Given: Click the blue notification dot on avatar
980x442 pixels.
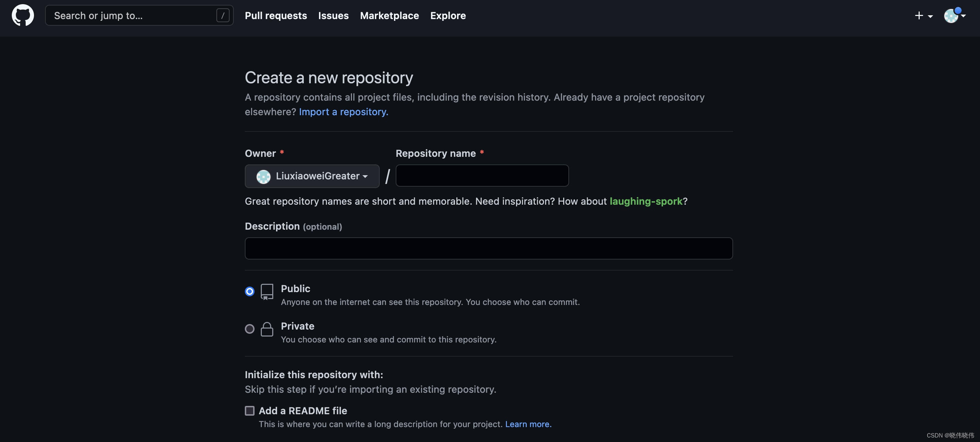Looking at the screenshot, I should [957, 10].
